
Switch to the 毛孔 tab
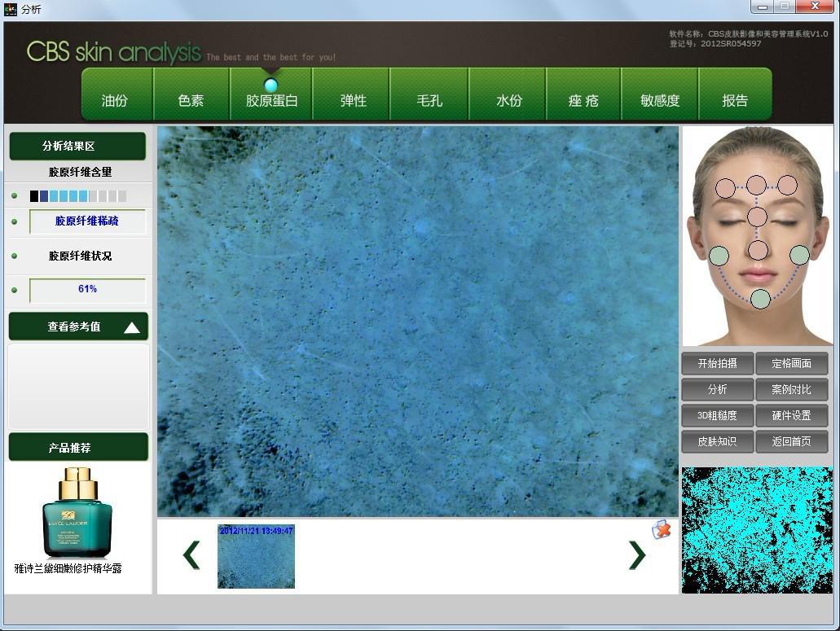coord(429,100)
